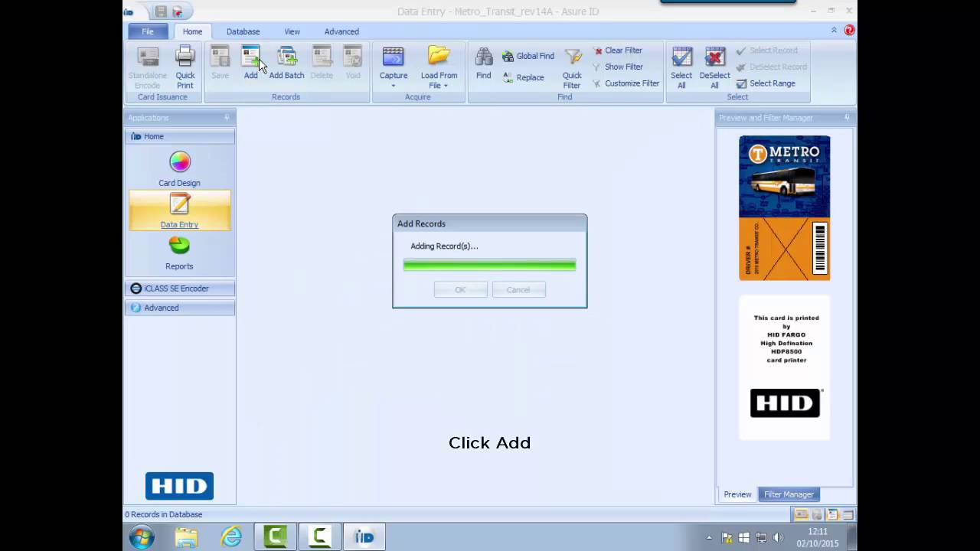The width and height of the screenshot is (980, 551).
Task: Click the Quick Print icon
Action: pos(185,57)
